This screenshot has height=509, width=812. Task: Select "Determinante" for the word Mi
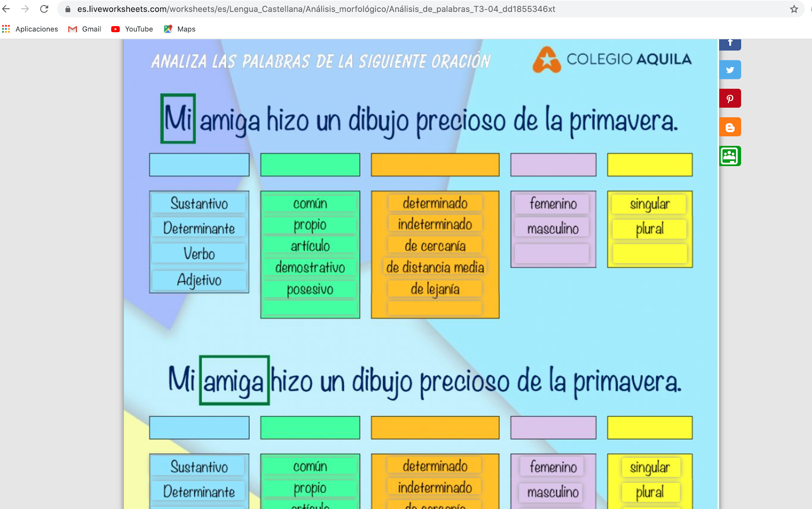point(198,228)
